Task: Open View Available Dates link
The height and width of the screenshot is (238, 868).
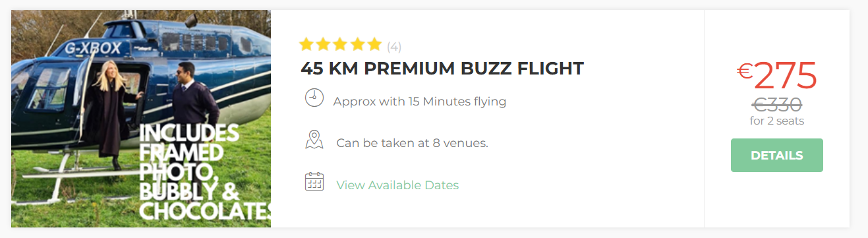Action: [397, 185]
